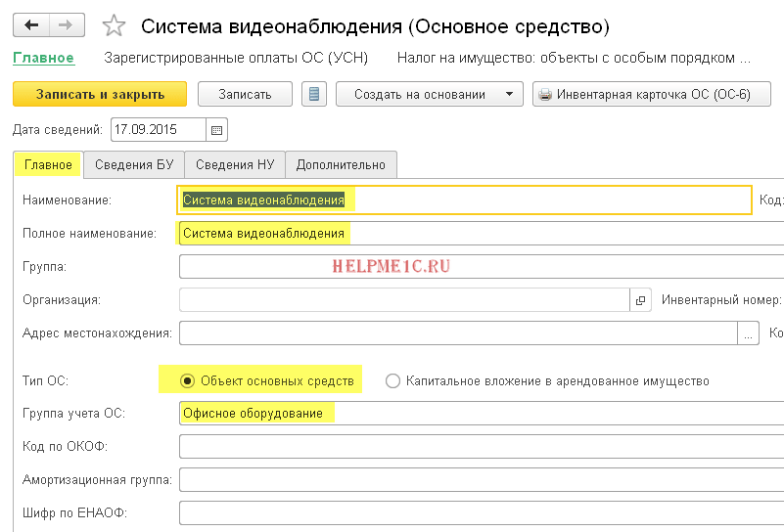
Task: Select Объект основных средств radio button
Action: (x=188, y=380)
